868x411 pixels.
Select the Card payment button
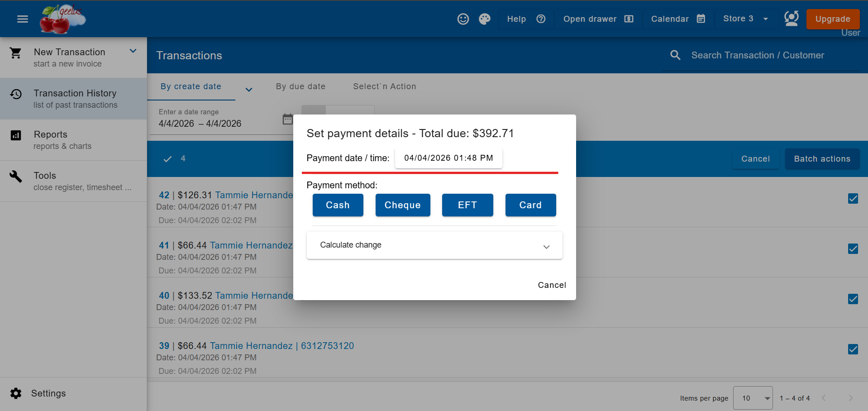(530, 205)
